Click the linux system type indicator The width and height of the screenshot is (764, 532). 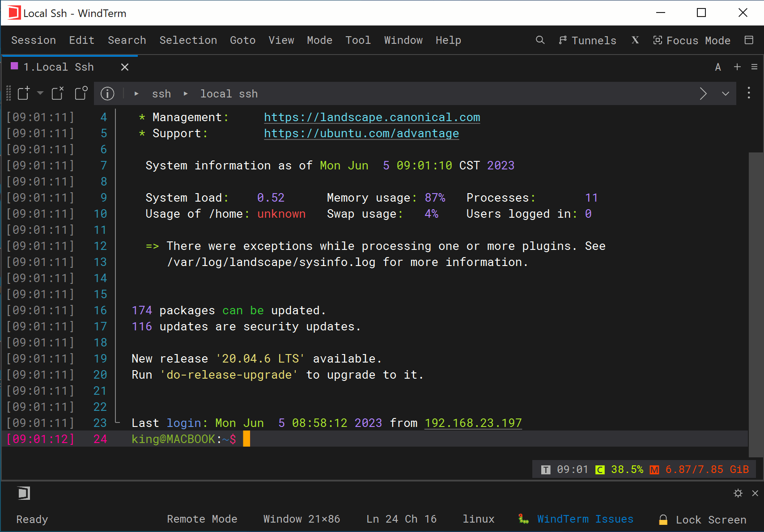point(479,519)
